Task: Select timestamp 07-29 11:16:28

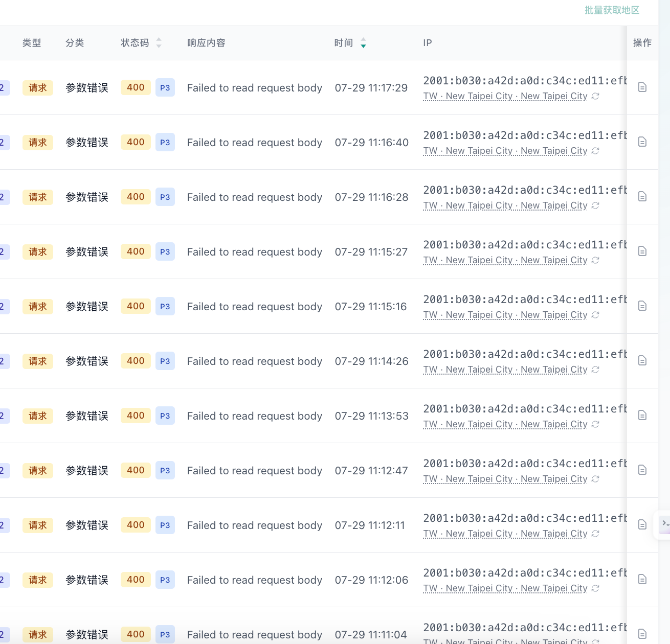Action: (x=372, y=197)
